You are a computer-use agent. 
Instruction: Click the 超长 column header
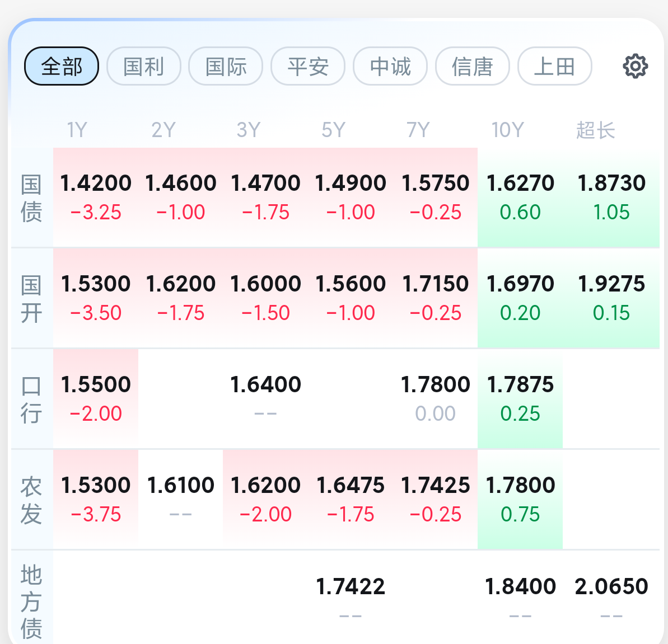tap(596, 130)
